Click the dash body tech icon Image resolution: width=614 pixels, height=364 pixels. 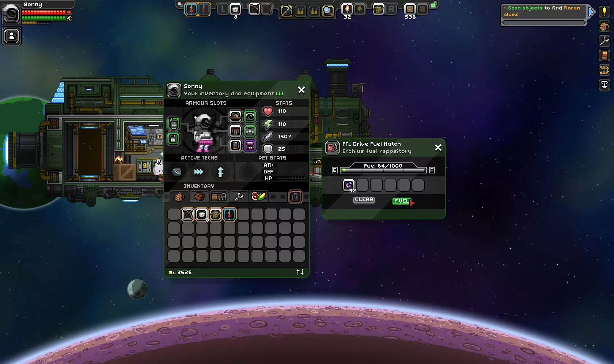198,172
